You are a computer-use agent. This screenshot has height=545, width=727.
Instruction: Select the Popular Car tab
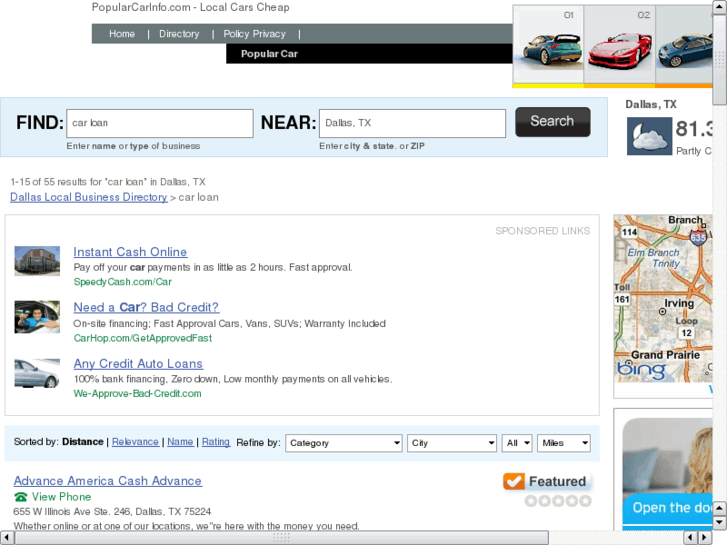click(x=269, y=54)
